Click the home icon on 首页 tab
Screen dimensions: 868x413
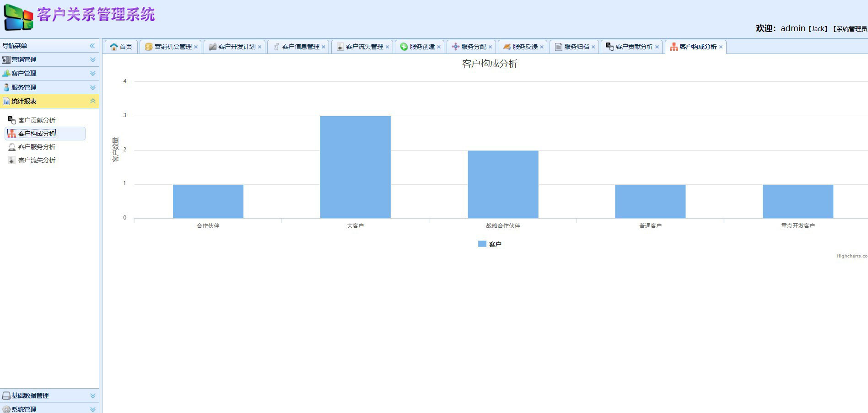[114, 47]
